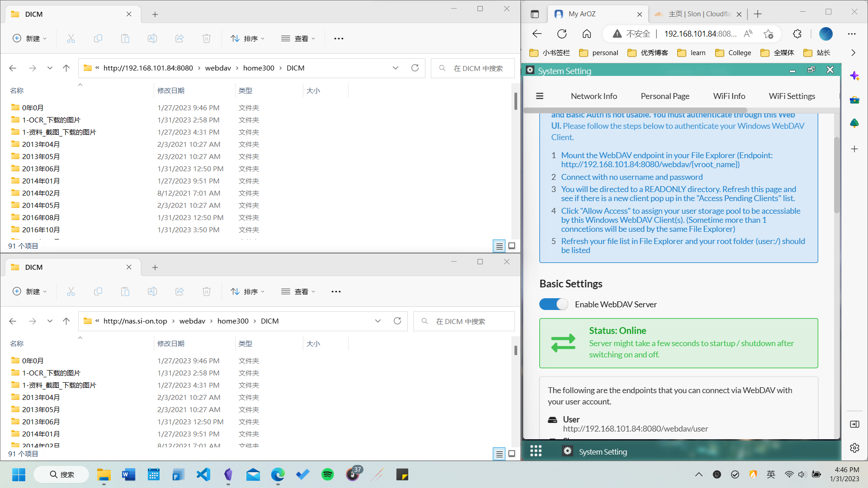Expand the sort dropdown in top Explorer
The height and width of the screenshot is (488, 868).
point(247,38)
